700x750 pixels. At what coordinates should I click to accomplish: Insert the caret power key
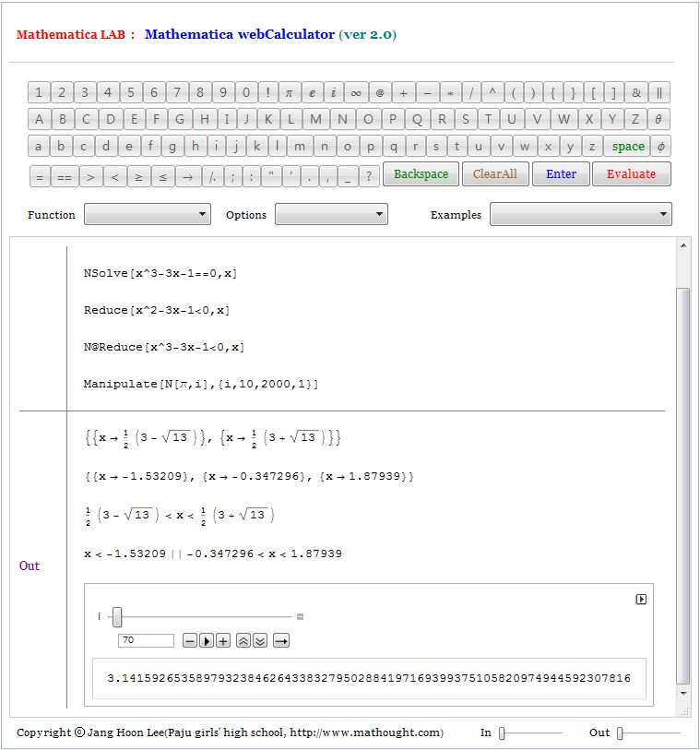(492, 93)
